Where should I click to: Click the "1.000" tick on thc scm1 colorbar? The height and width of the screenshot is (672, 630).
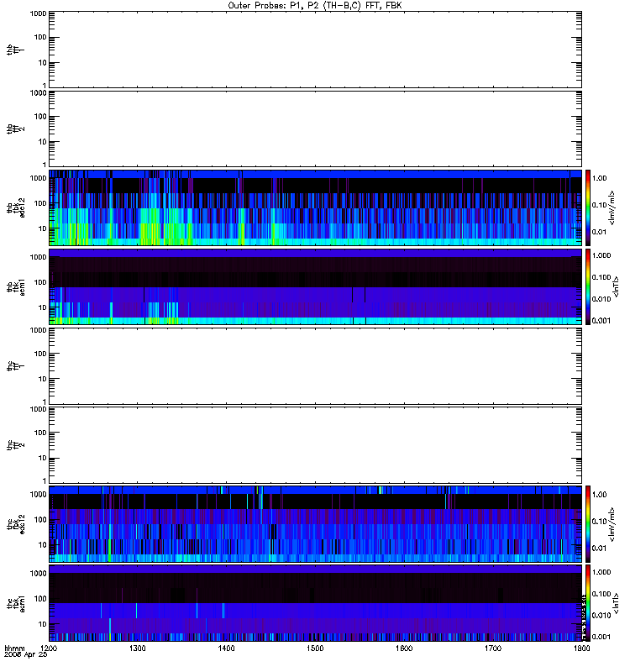tap(601, 572)
